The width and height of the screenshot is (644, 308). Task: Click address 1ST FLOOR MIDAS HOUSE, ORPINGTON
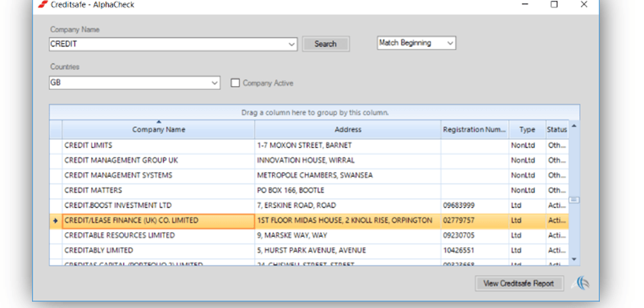click(344, 221)
